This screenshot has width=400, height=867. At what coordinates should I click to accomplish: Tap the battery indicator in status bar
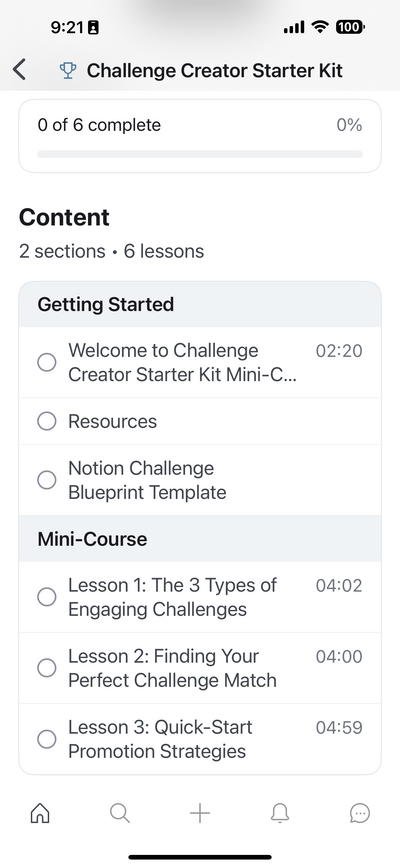[x=350, y=27]
